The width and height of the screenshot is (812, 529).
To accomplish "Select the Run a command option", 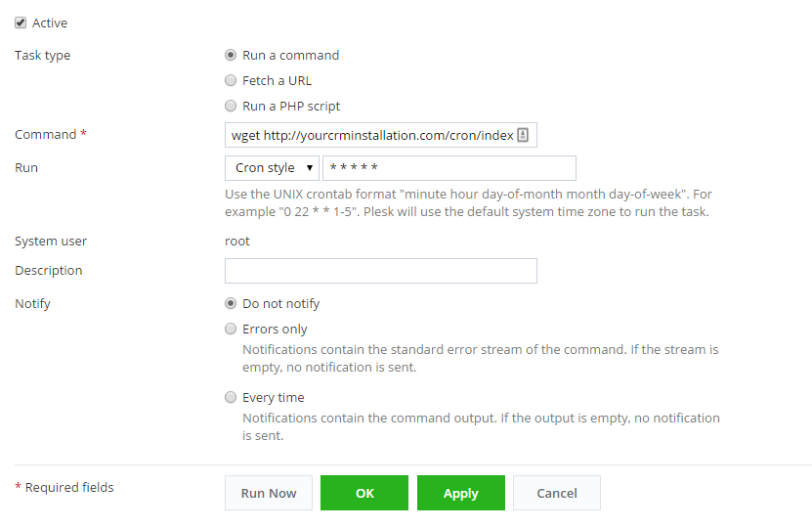I will 231,56.
